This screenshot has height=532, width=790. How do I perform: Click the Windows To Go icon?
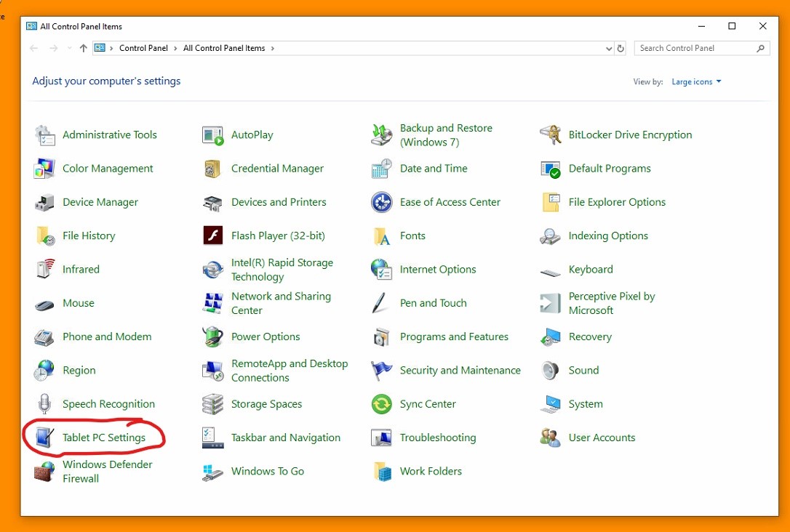[212, 472]
